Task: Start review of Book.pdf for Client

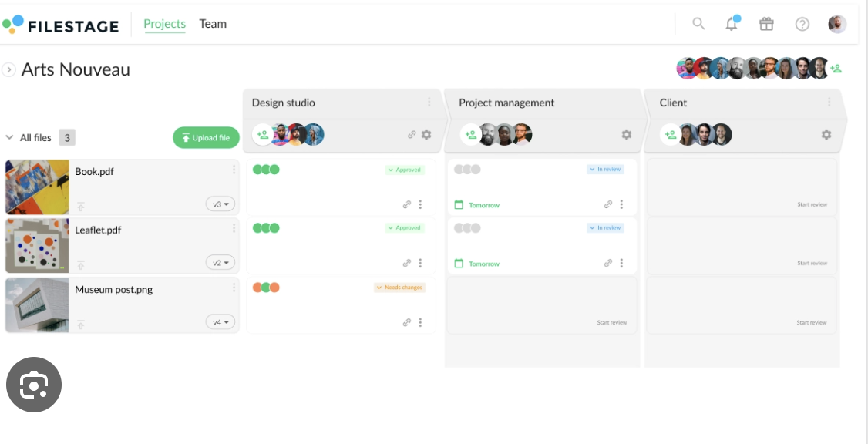Action: click(812, 204)
